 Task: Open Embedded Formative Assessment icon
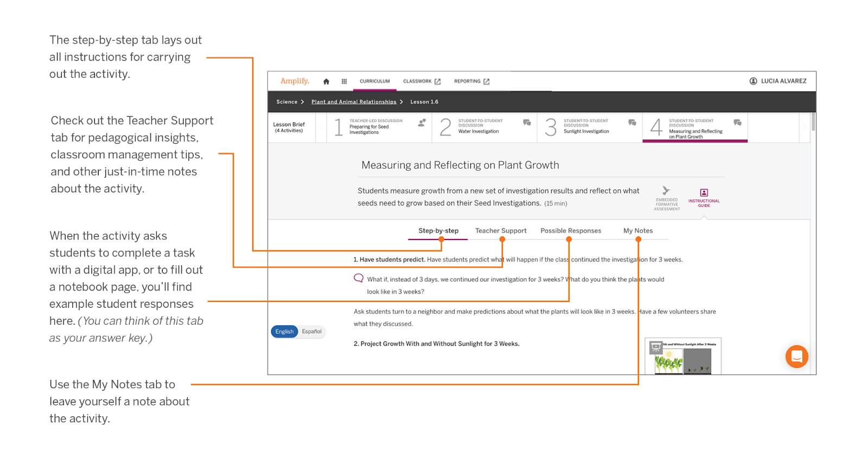666,191
